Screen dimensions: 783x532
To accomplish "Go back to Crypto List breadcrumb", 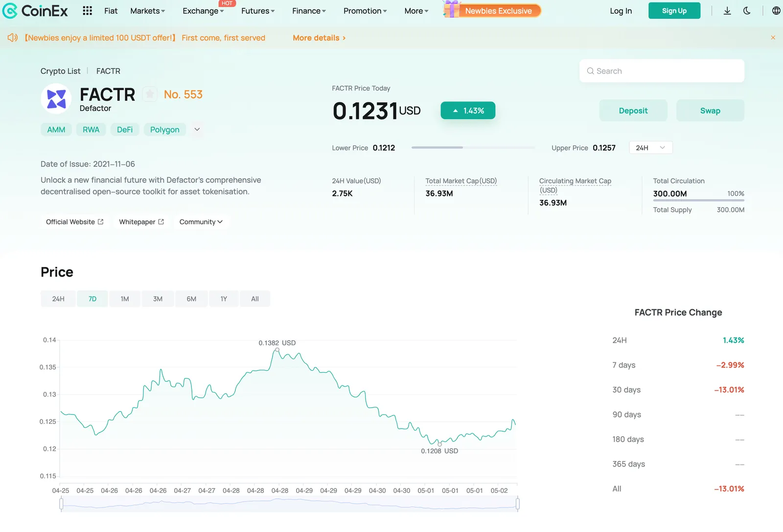I will 60,71.
